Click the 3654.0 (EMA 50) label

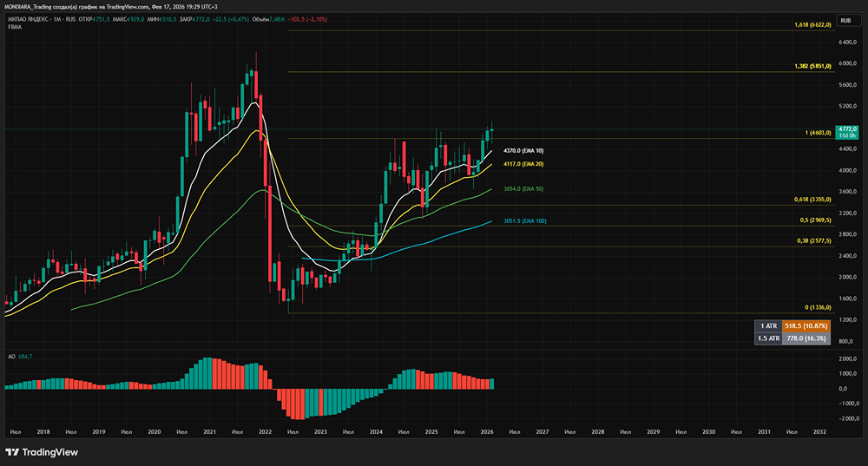pyautogui.click(x=523, y=188)
